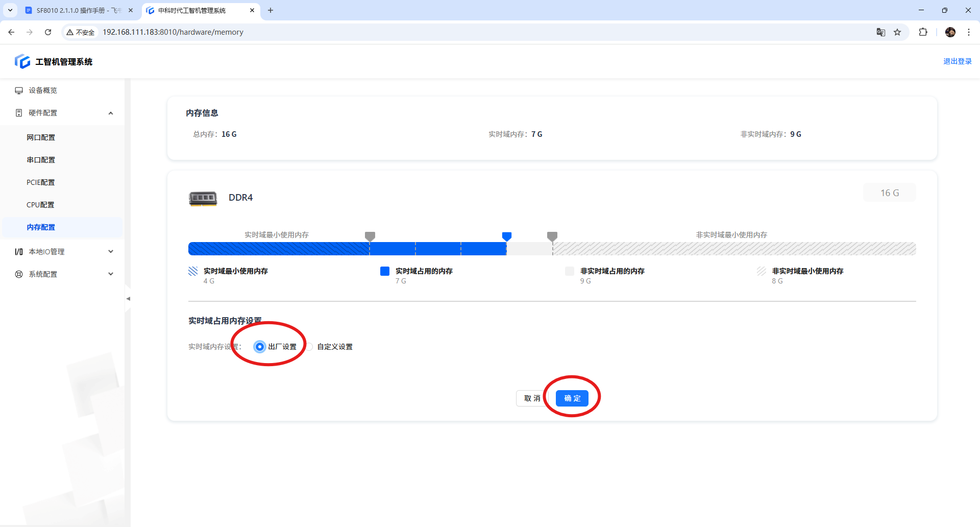Expand the 本地IO管理 menu section
The width and height of the screenshot is (980, 527).
pyautogui.click(x=111, y=252)
